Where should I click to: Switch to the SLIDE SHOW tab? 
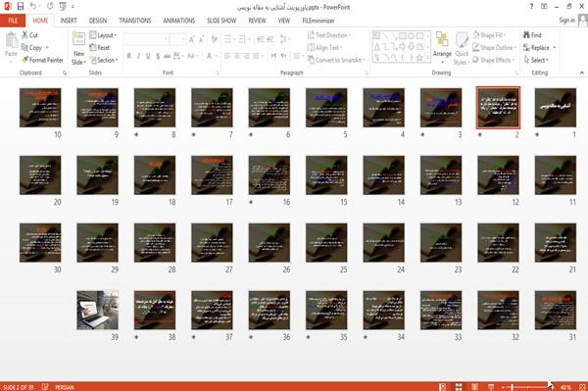(221, 21)
